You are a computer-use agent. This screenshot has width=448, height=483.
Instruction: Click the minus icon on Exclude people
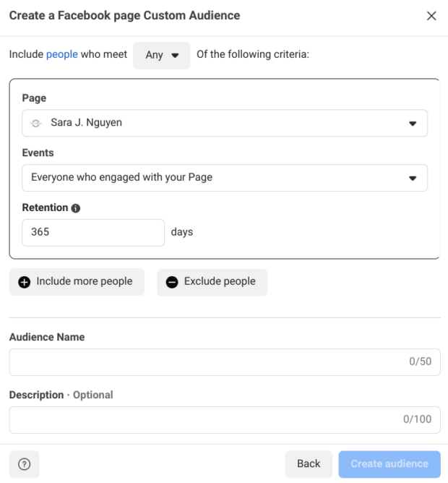click(172, 282)
